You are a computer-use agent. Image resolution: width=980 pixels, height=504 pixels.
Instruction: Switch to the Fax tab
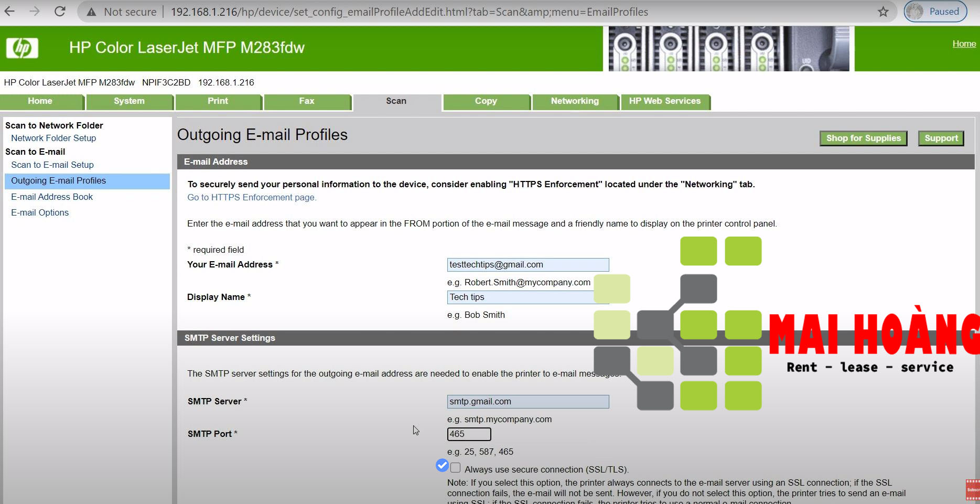click(x=307, y=101)
